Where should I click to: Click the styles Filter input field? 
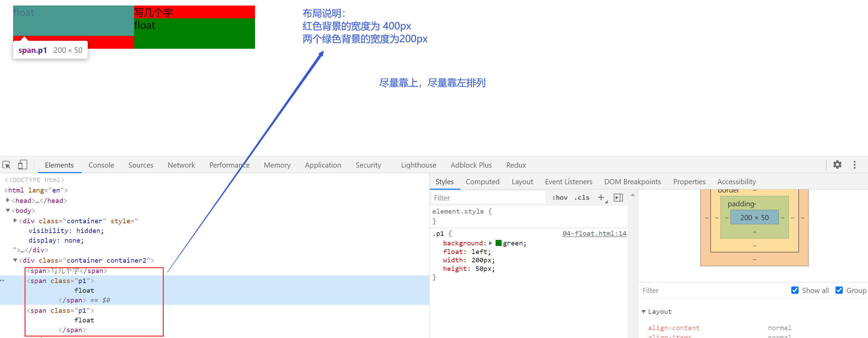click(487, 198)
